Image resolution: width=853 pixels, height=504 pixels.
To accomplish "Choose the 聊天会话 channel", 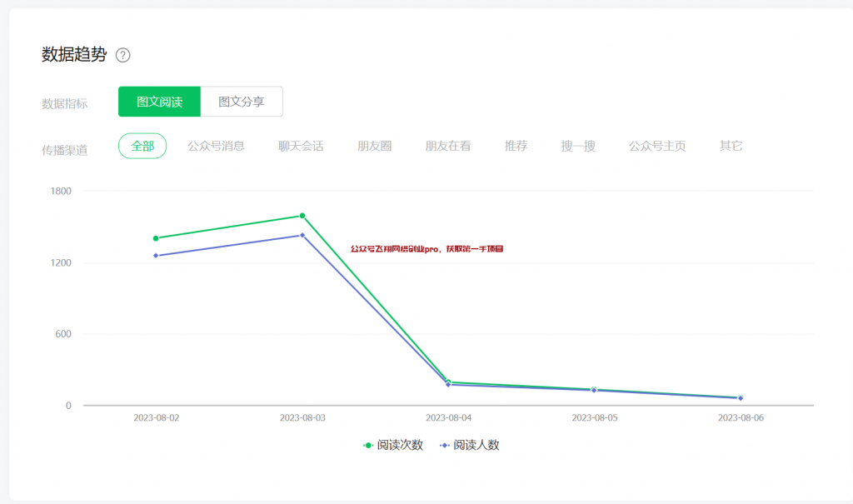I will click(x=300, y=145).
